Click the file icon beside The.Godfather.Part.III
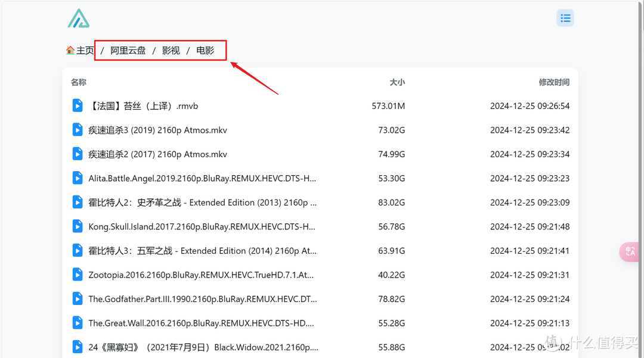This screenshot has width=644, height=358. (x=77, y=298)
